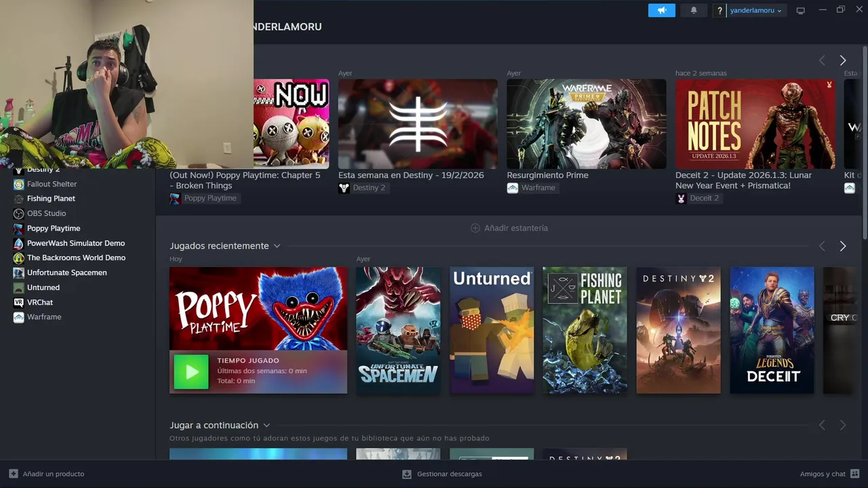Click the 'Esta semana en Destiny - 19/2/2026' headline

[x=411, y=175]
